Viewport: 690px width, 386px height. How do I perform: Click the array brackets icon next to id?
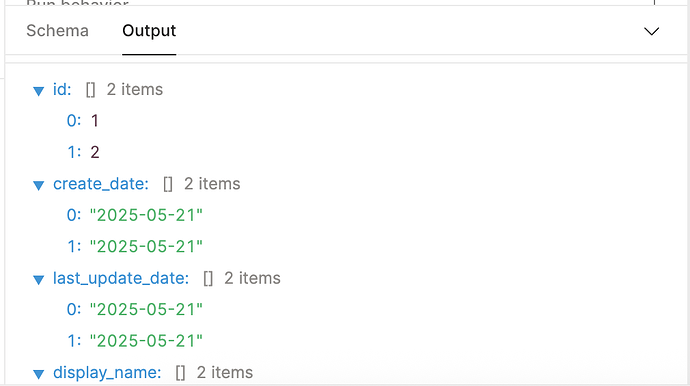(90, 90)
